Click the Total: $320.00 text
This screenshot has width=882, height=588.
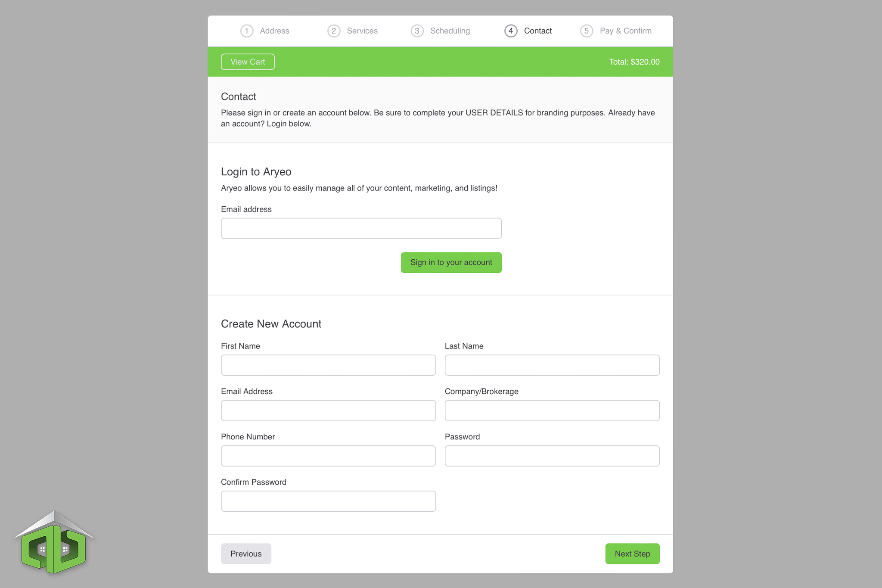(x=634, y=62)
